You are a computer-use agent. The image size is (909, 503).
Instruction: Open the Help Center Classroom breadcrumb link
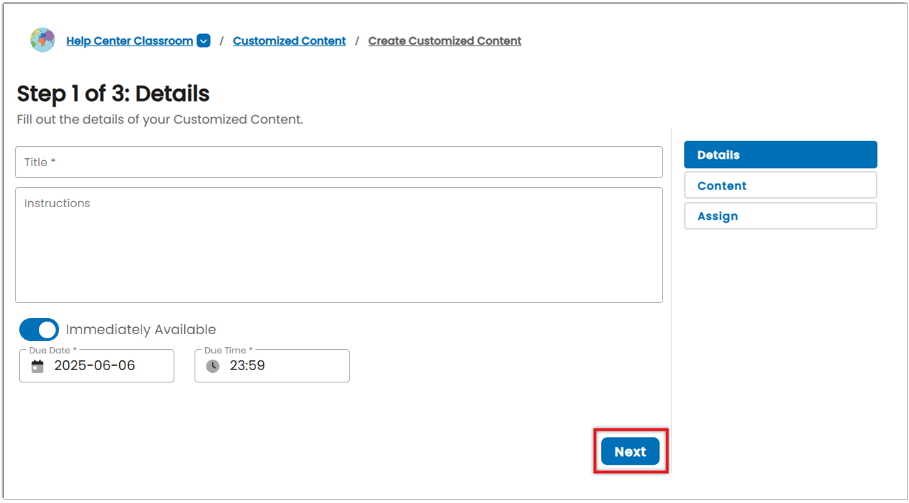(x=130, y=41)
